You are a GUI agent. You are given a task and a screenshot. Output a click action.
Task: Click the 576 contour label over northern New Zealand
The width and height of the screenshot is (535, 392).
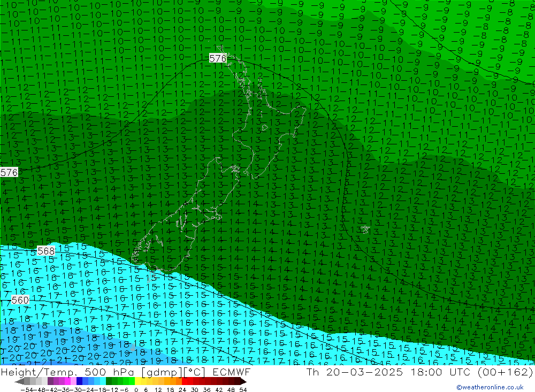coord(218,58)
